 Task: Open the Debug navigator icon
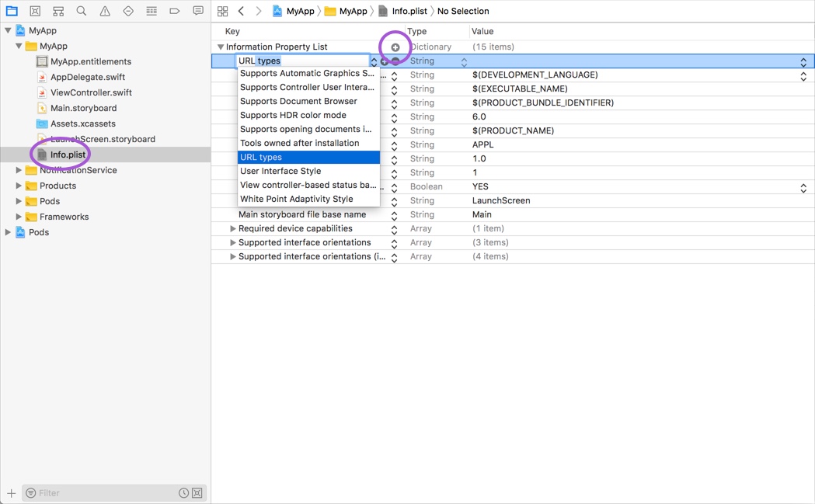point(152,10)
